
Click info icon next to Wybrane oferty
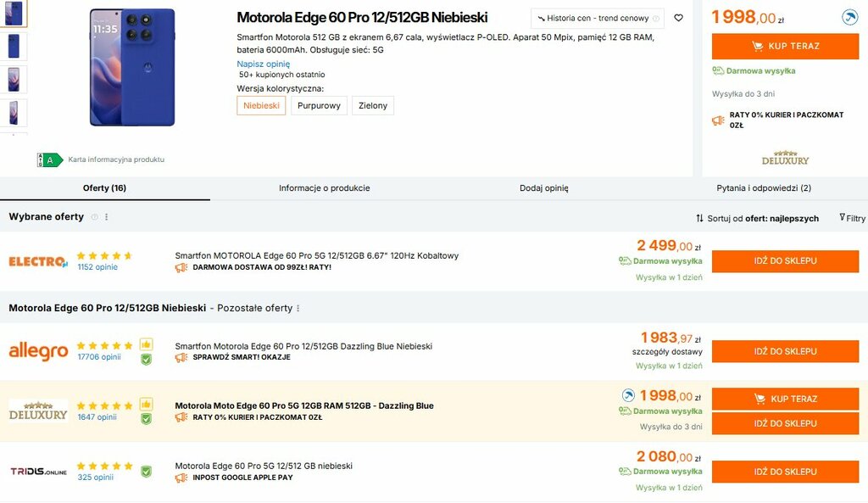click(94, 217)
